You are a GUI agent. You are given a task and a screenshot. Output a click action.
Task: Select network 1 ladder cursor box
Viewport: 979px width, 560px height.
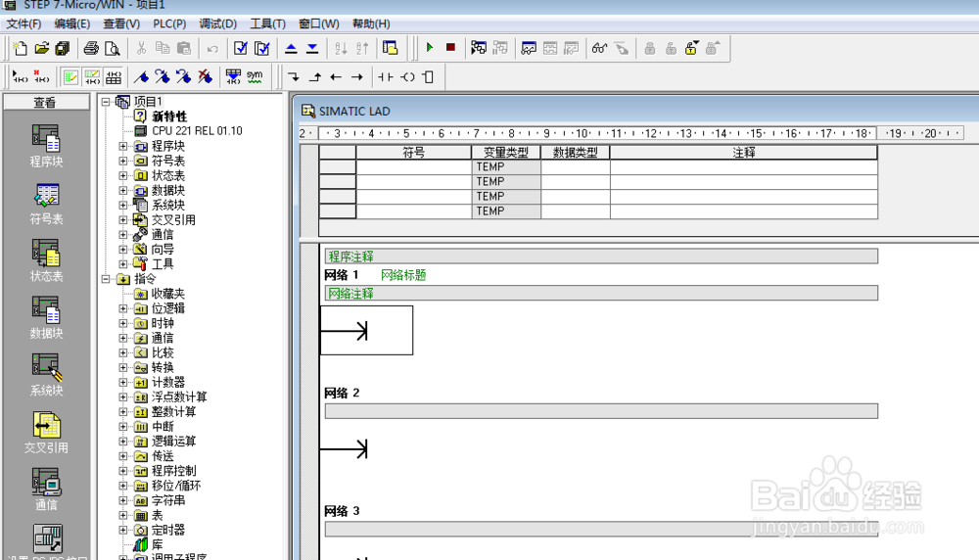coord(366,330)
